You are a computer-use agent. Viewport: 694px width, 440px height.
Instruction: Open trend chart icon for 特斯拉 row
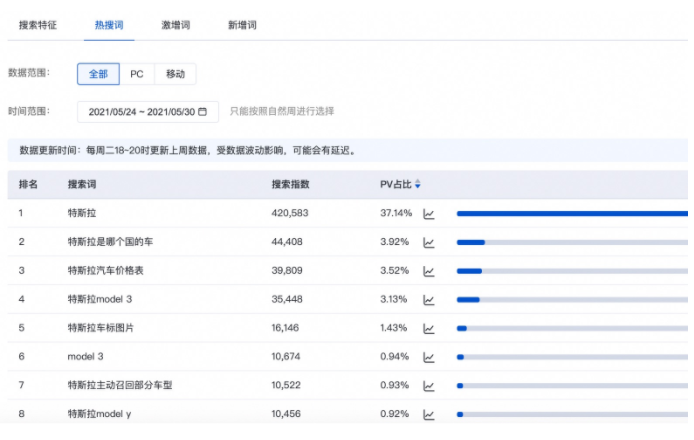click(429, 214)
